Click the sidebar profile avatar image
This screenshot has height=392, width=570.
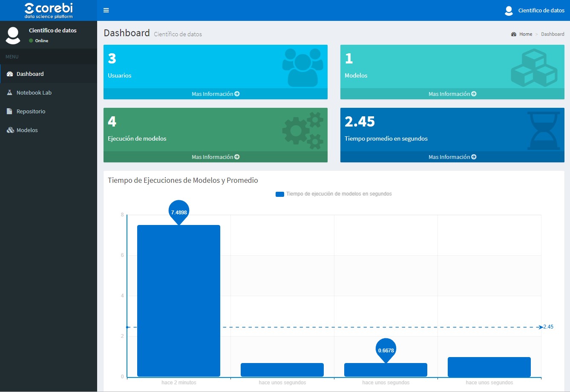[x=13, y=35]
